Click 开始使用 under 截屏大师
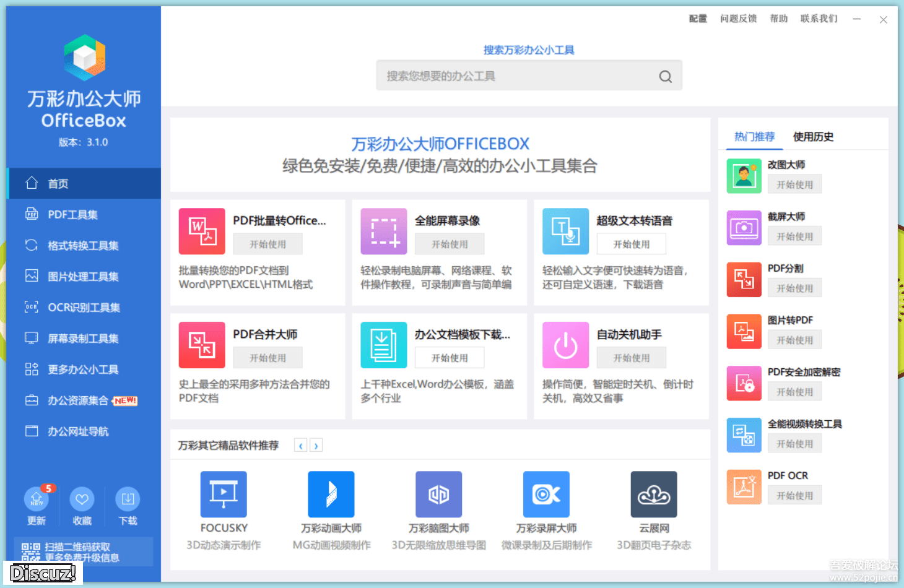 [x=795, y=236]
